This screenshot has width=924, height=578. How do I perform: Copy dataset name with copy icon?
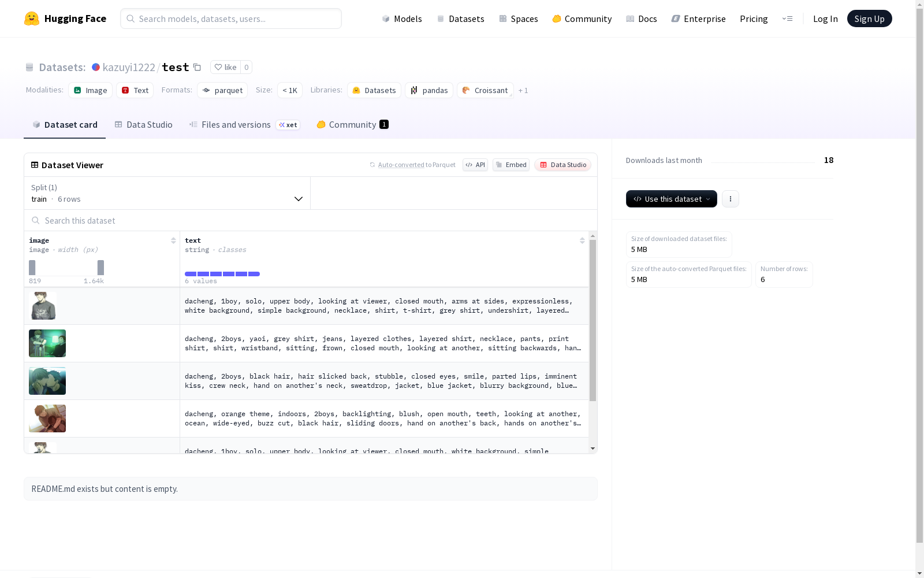[x=197, y=67]
